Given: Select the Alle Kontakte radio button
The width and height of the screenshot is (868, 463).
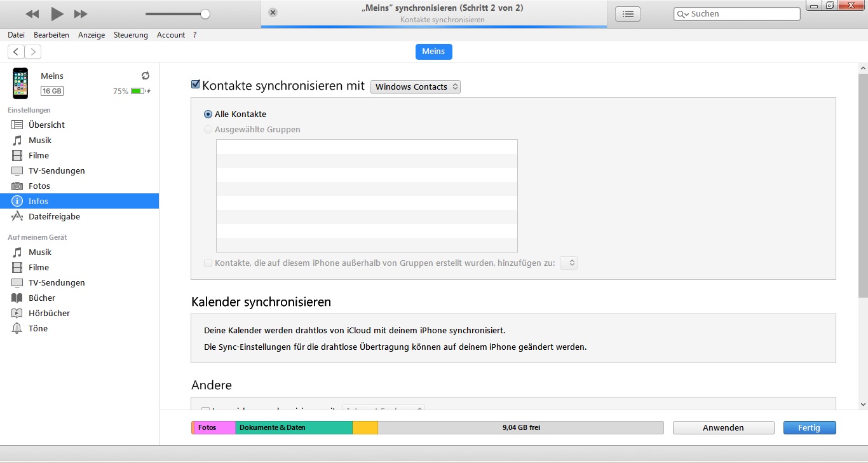Looking at the screenshot, I should (x=208, y=114).
